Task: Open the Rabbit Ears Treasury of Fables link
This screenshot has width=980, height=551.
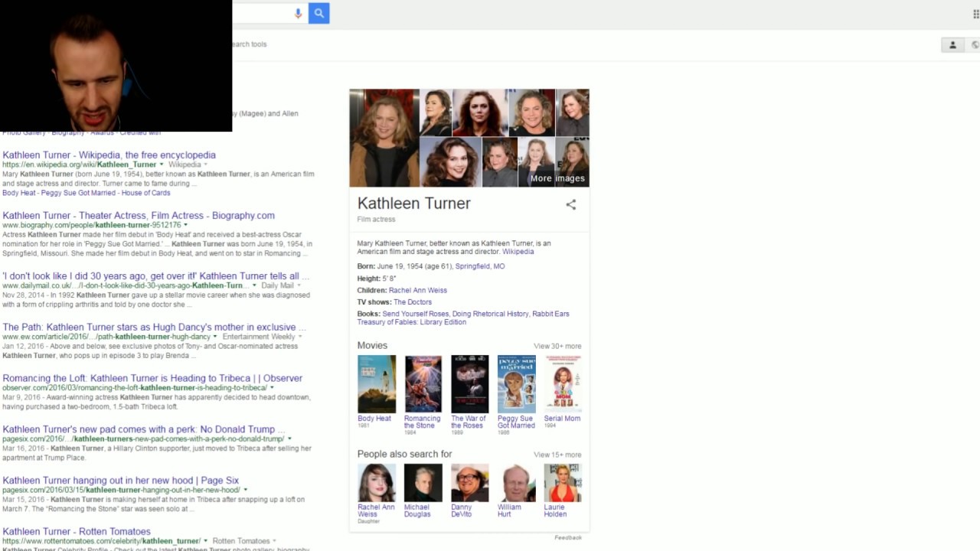Action: point(463,318)
